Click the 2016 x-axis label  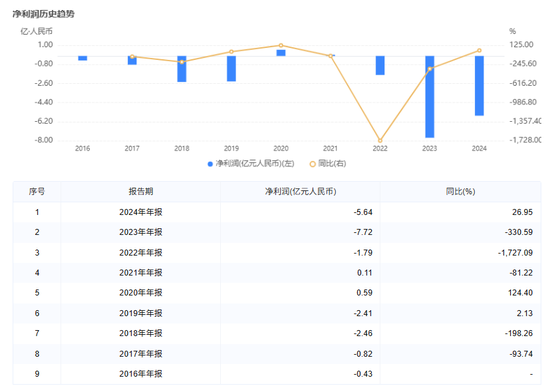click(x=82, y=149)
